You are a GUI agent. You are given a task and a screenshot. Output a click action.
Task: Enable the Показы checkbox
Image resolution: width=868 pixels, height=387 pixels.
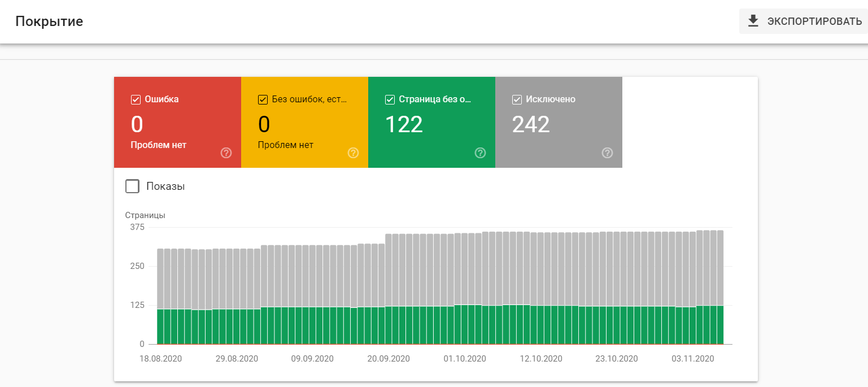pyautogui.click(x=132, y=186)
